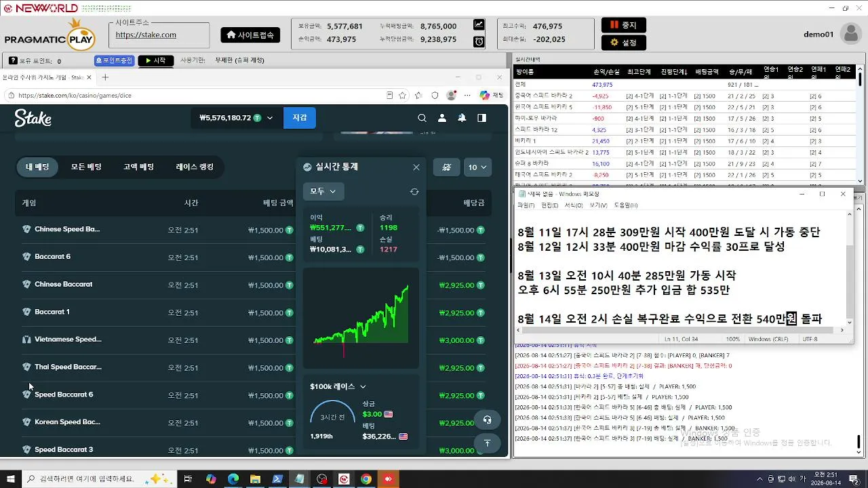Open the headset live support button

tap(487, 420)
